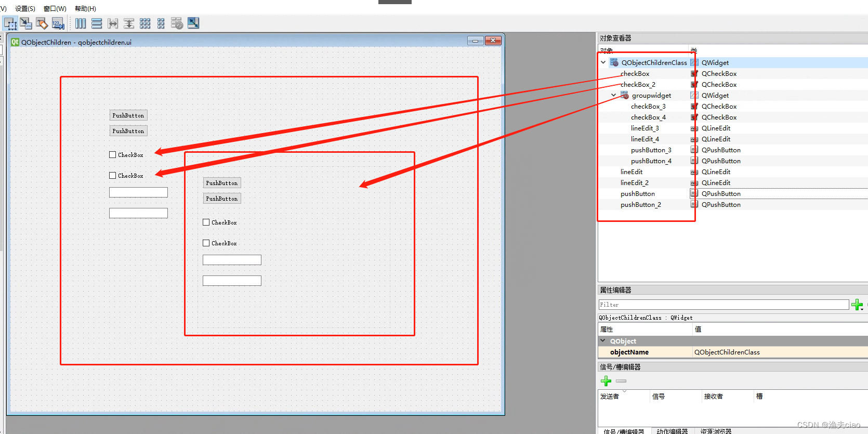Apply form layout from toolbar

click(x=161, y=23)
